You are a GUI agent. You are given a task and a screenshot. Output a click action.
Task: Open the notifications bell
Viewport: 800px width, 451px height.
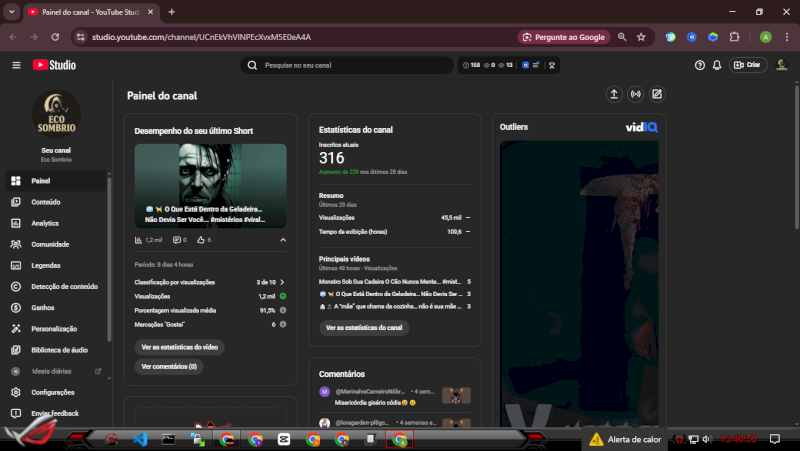[x=717, y=65]
